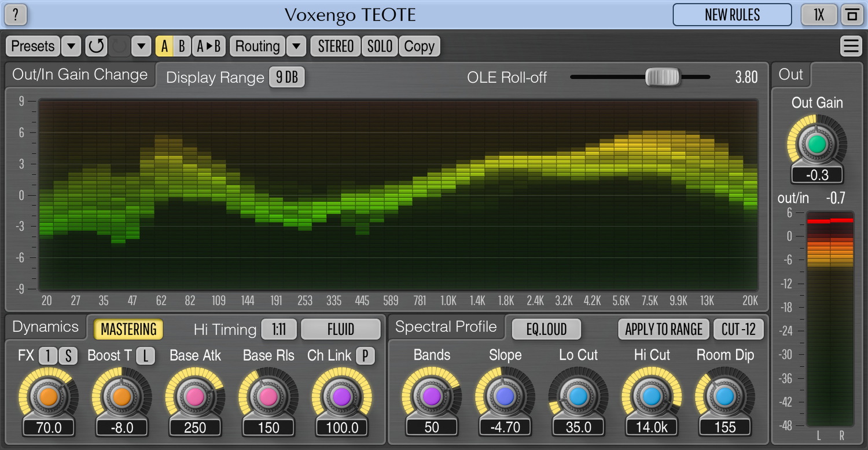
Task: Click the Ch Link value field 100.0
Action: [x=342, y=428]
